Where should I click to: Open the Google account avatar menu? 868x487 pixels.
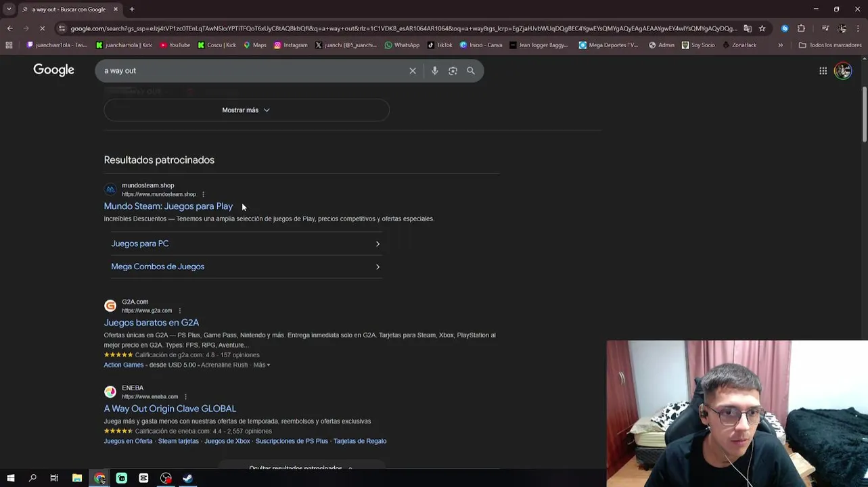[x=843, y=70]
